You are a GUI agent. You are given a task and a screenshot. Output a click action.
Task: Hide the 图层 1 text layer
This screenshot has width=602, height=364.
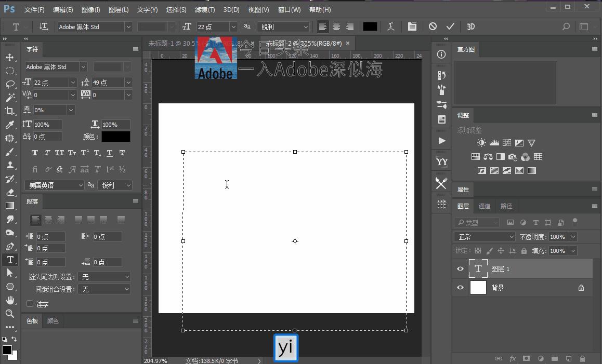pyautogui.click(x=460, y=268)
